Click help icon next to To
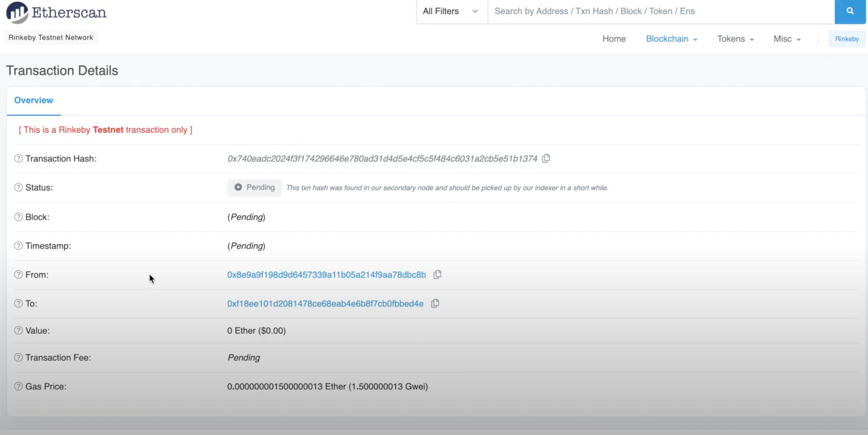Image resolution: width=868 pixels, height=435 pixels. tap(19, 303)
